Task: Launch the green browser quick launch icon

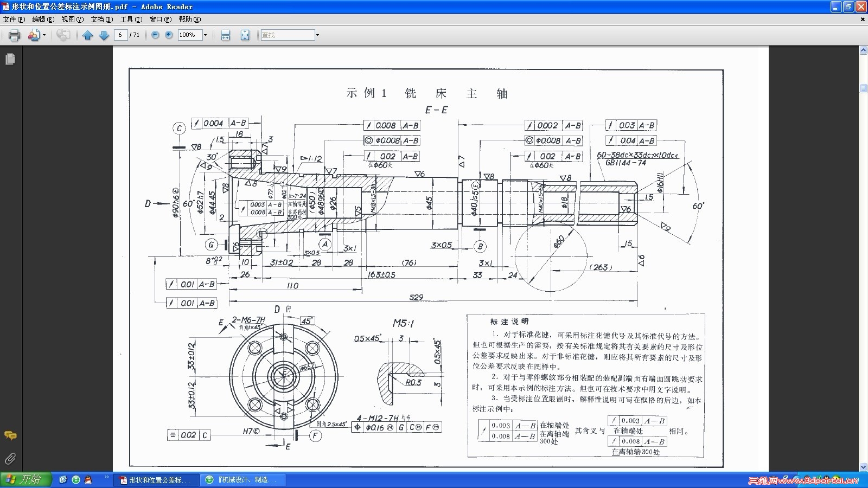Action: click(75, 480)
